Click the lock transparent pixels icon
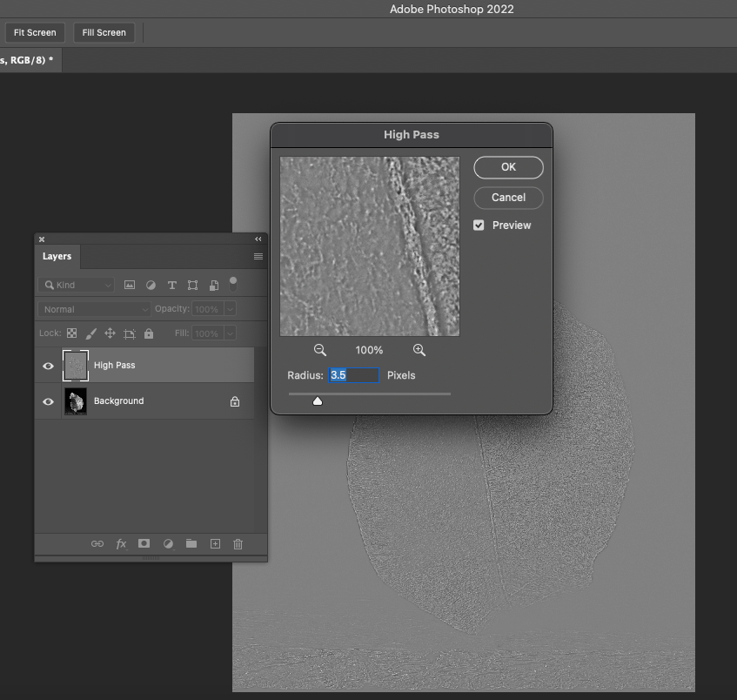 point(71,333)
